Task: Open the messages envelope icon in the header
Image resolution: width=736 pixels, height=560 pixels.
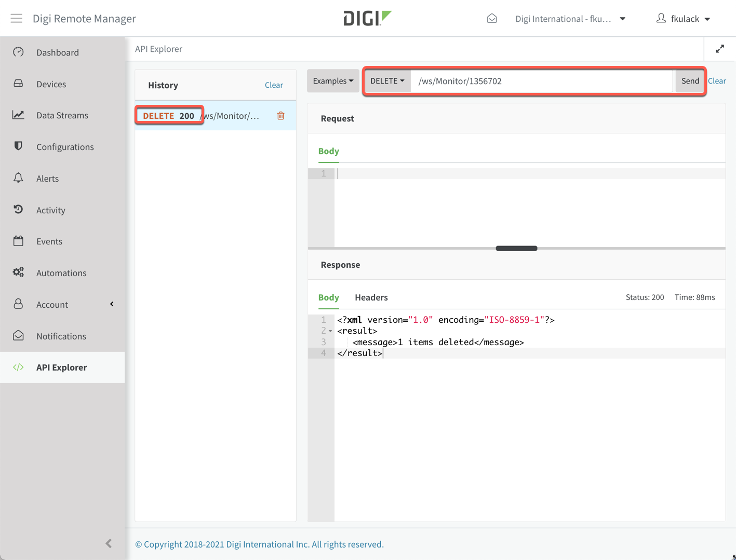Action: pyautogui.click(x=491, y=18)
